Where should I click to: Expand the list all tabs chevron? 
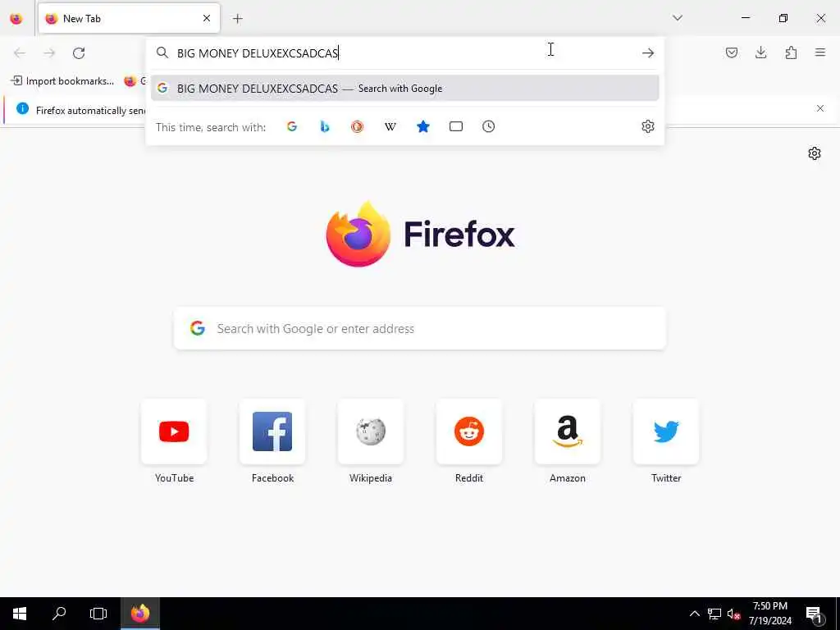point(678,18)
